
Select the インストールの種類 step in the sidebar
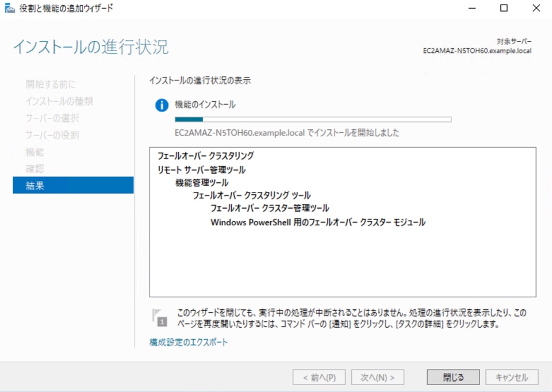pyautogui.click(x=59, y=101)
